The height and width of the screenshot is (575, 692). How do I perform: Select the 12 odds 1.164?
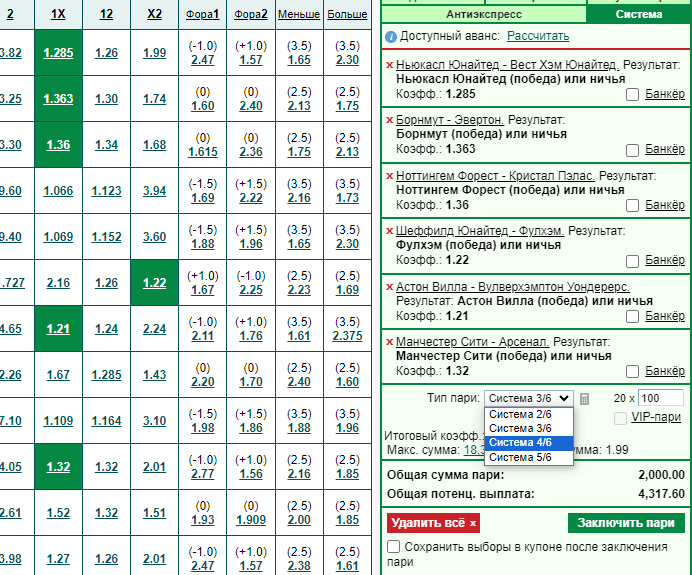coord(106,421)
